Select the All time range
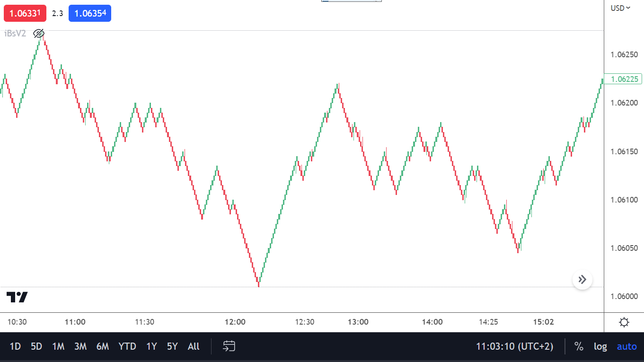The image size is (644, 362). tap(194, 346)
